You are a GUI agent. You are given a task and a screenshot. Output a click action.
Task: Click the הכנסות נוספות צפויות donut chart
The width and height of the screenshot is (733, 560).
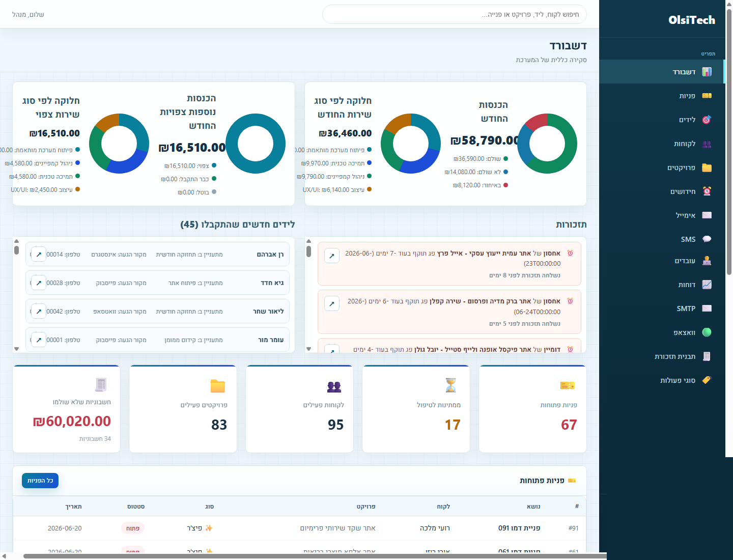tap(256, 144)
